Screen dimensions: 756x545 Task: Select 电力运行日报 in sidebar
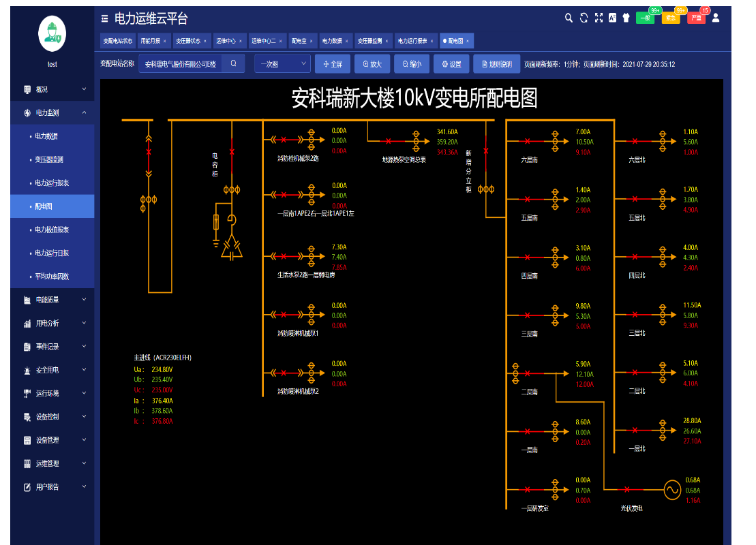52,253
